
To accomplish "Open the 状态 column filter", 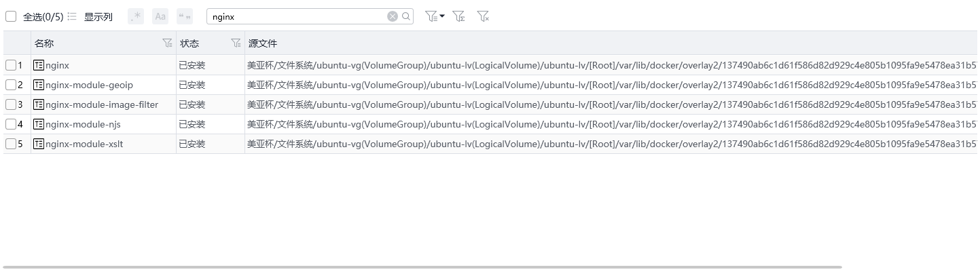I will pyautogui.click(x=236, y=43).
